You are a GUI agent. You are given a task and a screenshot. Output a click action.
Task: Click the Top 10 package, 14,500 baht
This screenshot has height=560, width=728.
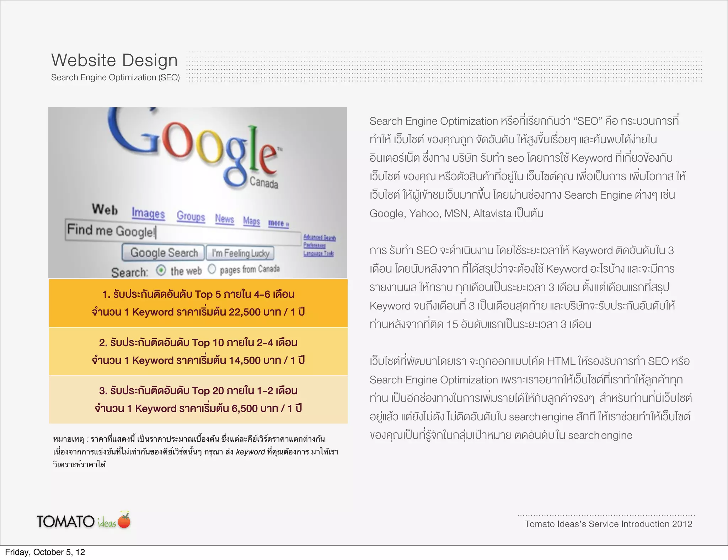(198, 351)
